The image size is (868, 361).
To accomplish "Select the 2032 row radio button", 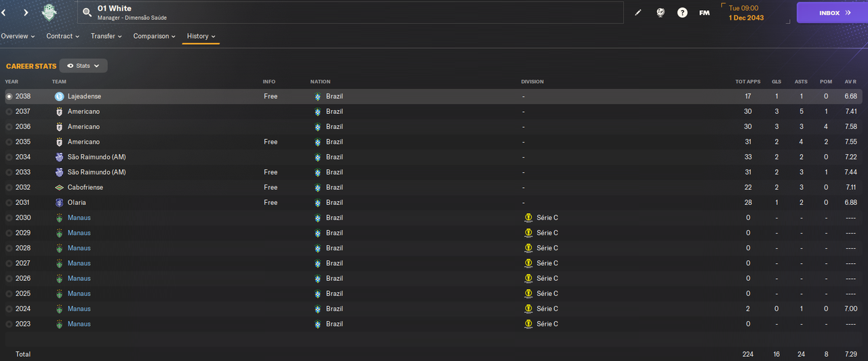I will [x=9, y=187].
